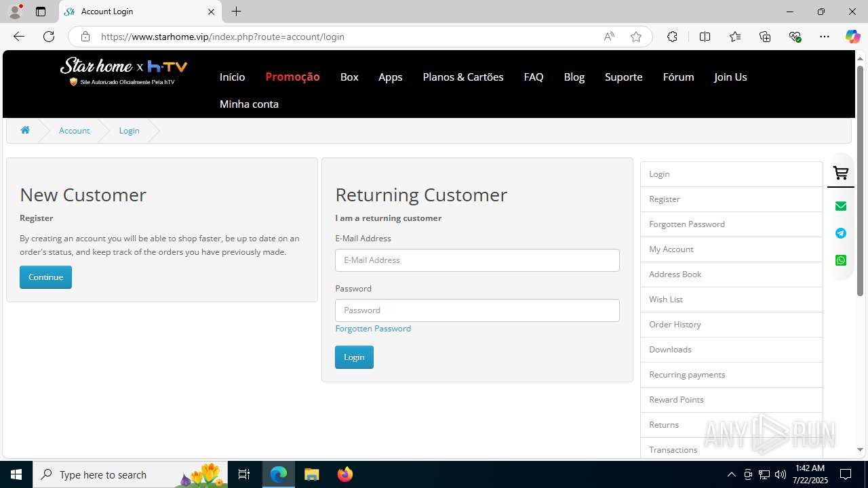Open the Minha conta menu
This screenshot has width=868, height=488.
pos(249,104)
